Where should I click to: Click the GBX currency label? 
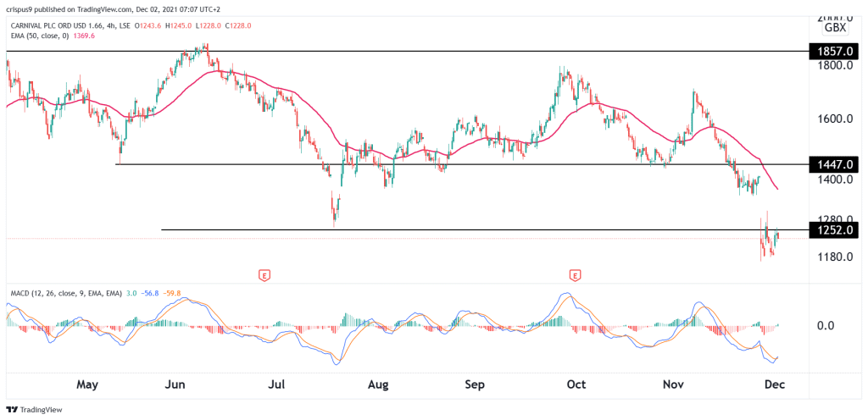pos(835,28)
